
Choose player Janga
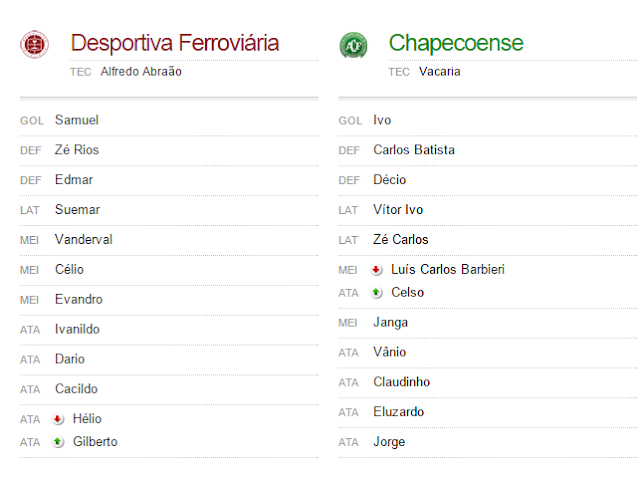391,323
